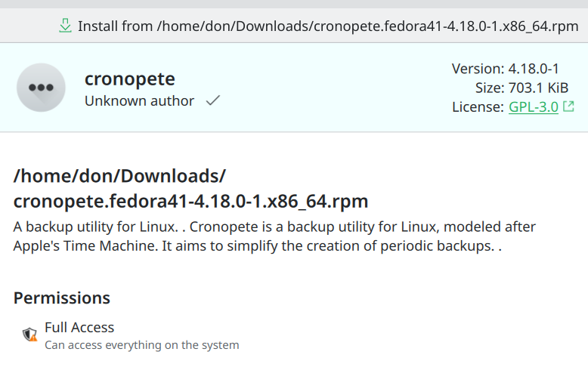
Task: Click the Full Access shield warning icon
Action: tap(29, 334)
